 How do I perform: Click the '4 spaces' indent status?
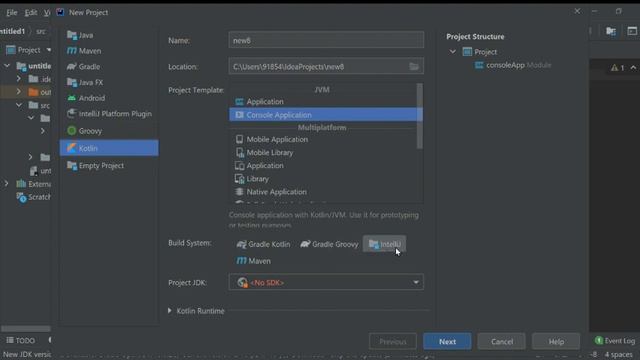[618, 355]
